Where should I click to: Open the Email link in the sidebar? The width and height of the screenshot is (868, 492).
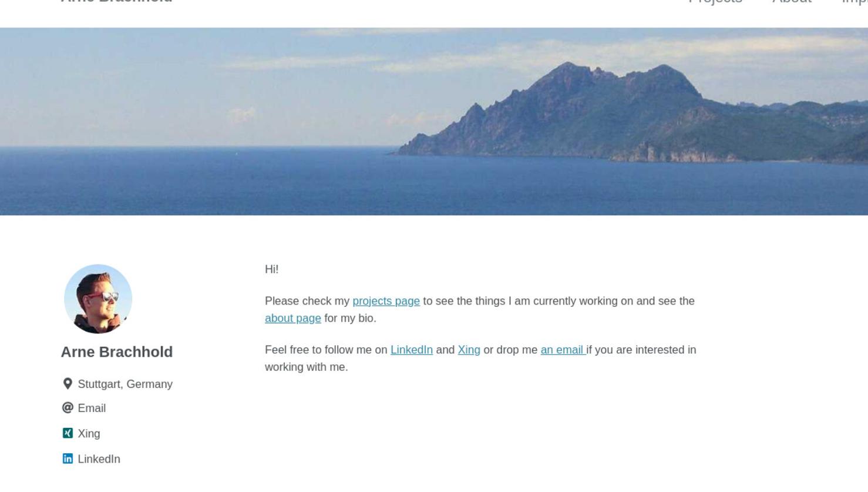click(x=92, y=408)
